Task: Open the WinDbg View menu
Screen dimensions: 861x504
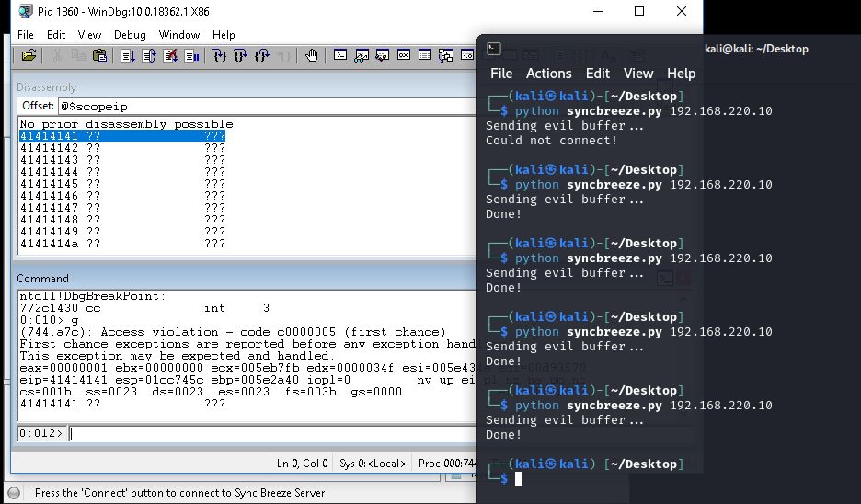Action: point(89,35)
